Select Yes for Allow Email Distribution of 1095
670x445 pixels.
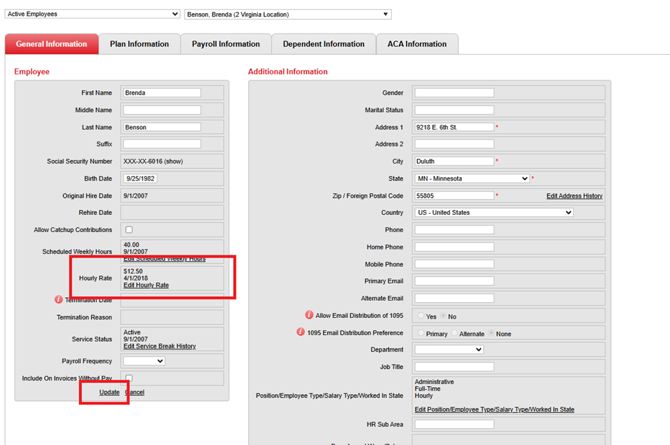pos(419,316)
